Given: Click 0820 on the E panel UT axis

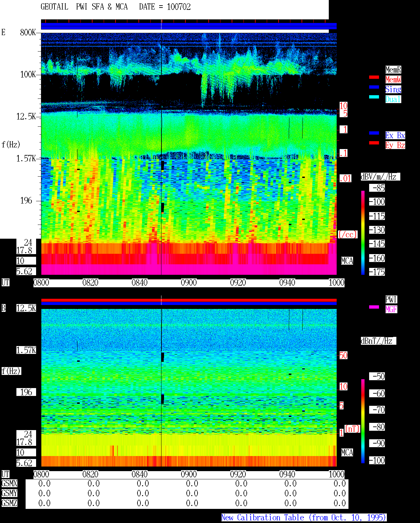Looking at the screenshot, I should point(91,282).
